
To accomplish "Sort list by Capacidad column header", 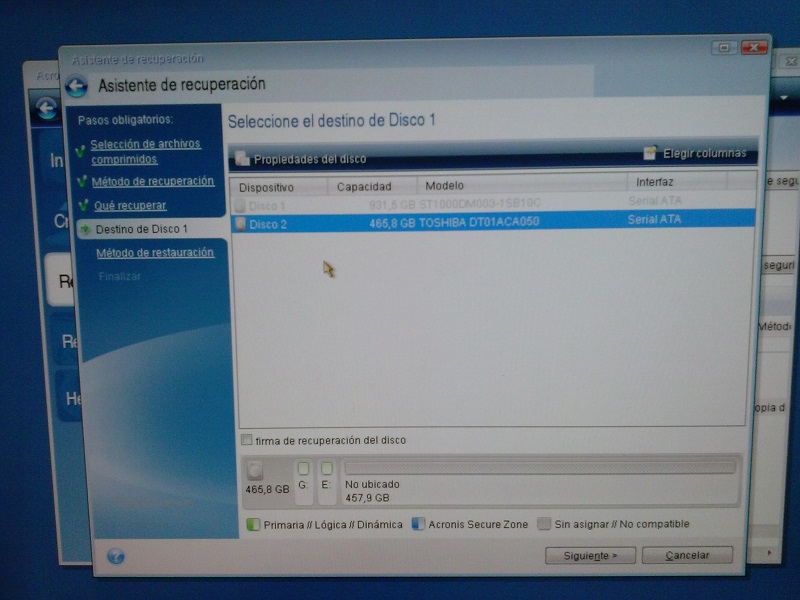I will point(364,187).
